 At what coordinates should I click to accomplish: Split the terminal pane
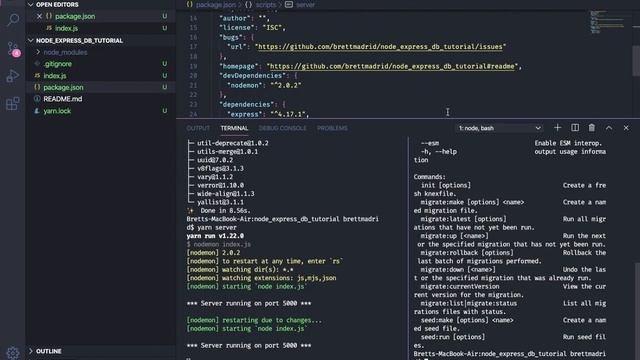pos(575,128)
